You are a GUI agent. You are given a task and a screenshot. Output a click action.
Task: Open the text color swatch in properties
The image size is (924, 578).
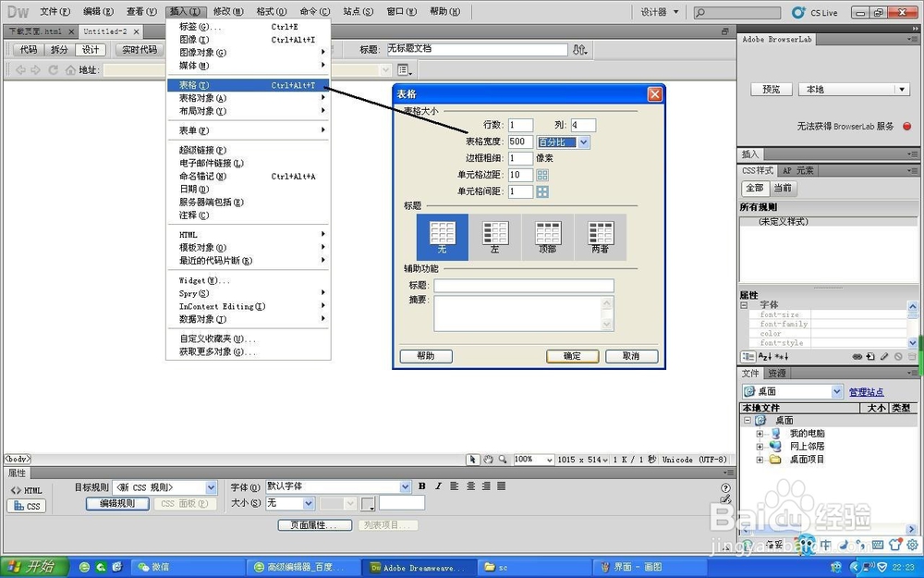pyautogui.click(x=369, y=504)
